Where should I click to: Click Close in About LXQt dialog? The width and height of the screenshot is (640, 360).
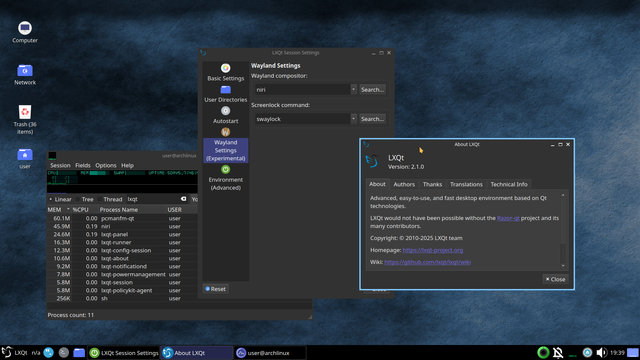tap(556, 279)
